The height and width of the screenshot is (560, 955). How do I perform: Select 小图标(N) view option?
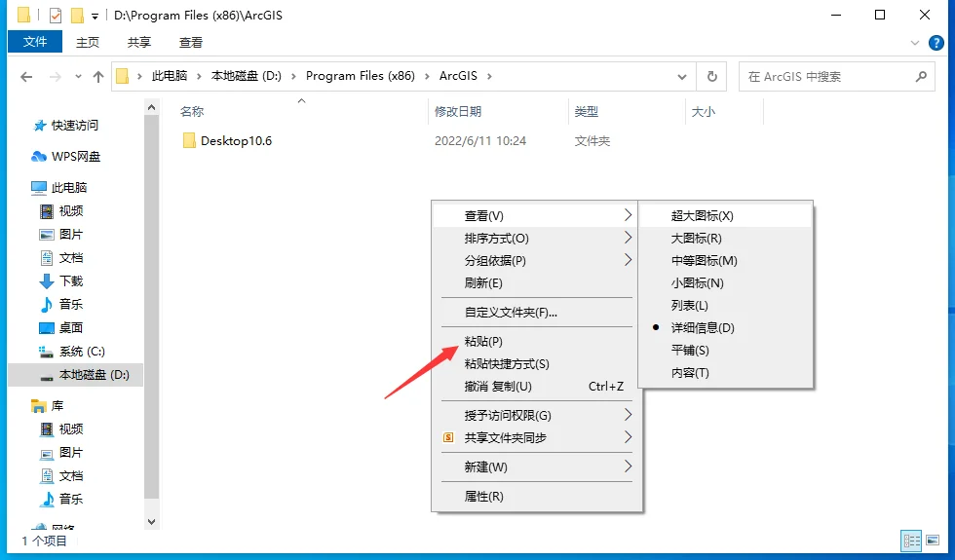coord(726,283)
